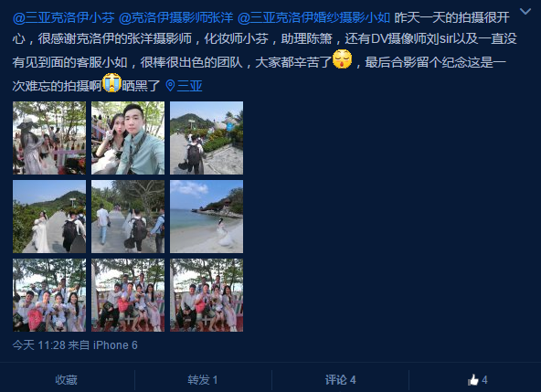Open the bottom-middle group photo thumbnail
The height and width of the screenshot is (392, 541).
point(128,295)
